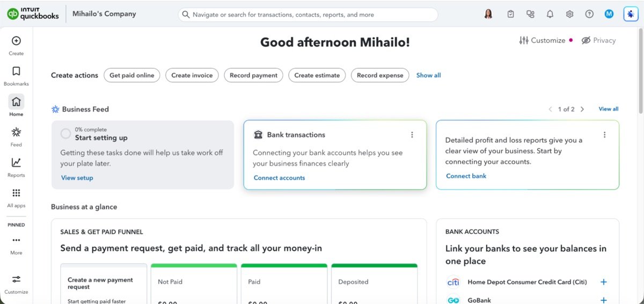Viewport: 644px width, 304px height.
Task: Open Bookmarks in the left sidebar
Action: pyautogui.click(x=16, y=71)
